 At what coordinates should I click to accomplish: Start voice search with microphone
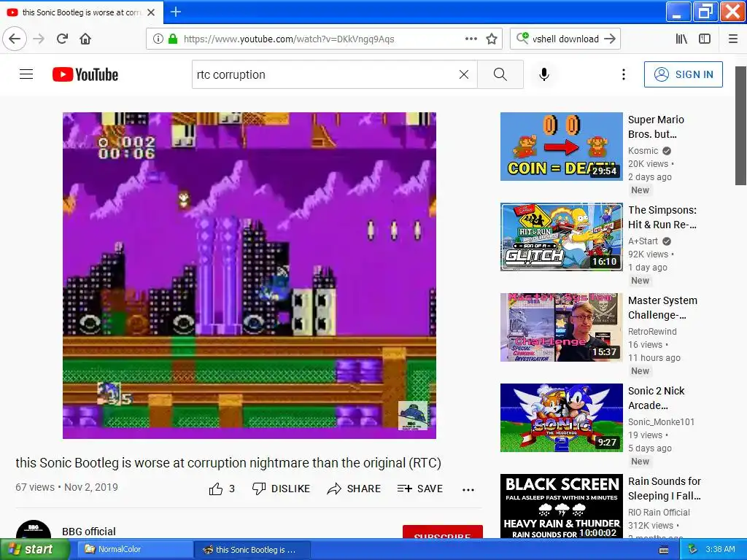[x=544, y=74]
